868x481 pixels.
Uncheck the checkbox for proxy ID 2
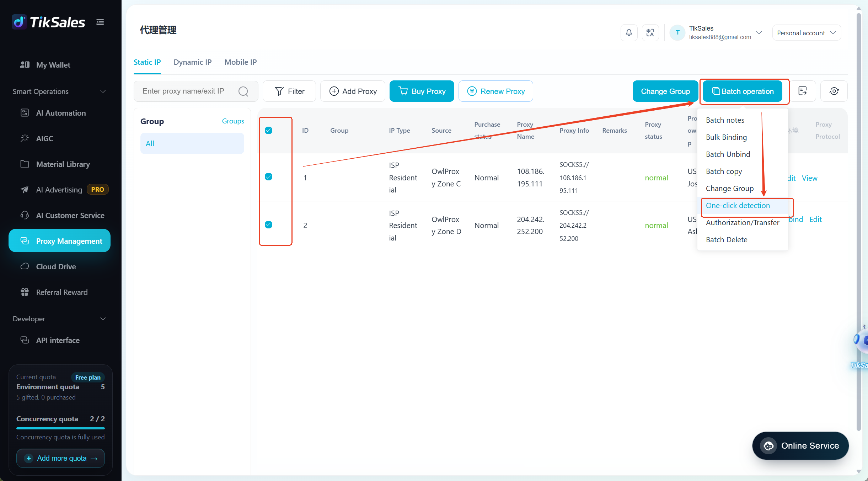269,224
